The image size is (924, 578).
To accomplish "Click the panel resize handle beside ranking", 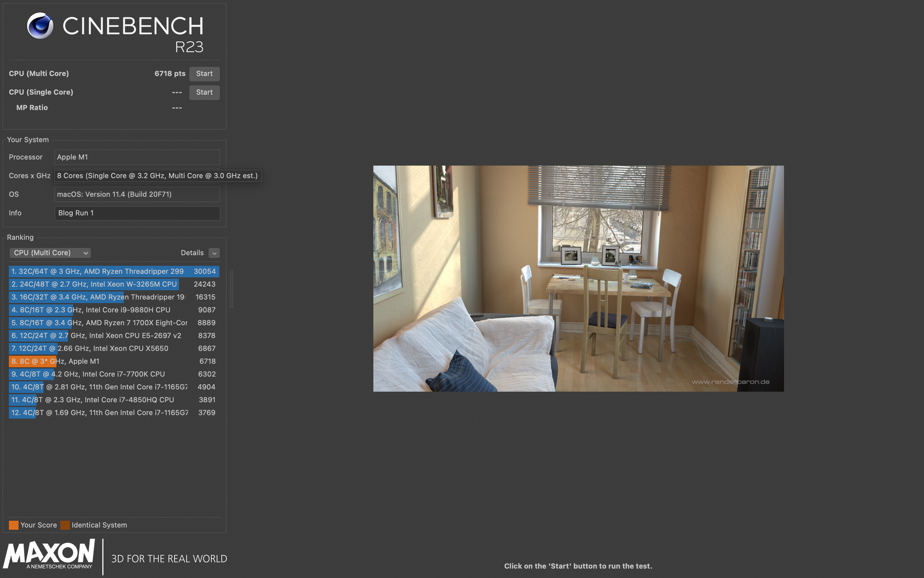I will (231, 289).
